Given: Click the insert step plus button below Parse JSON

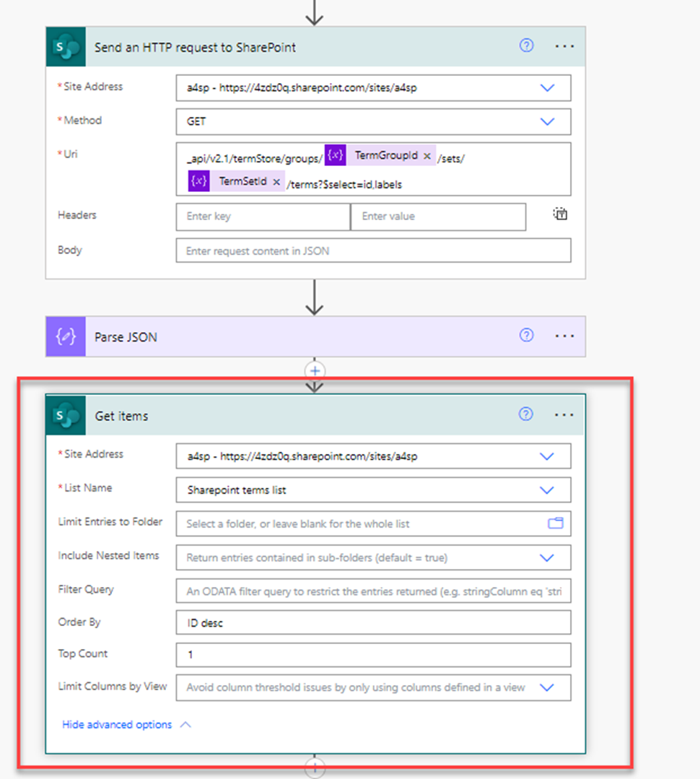Looking at the screenshot, I should click(x=315, y=370).
